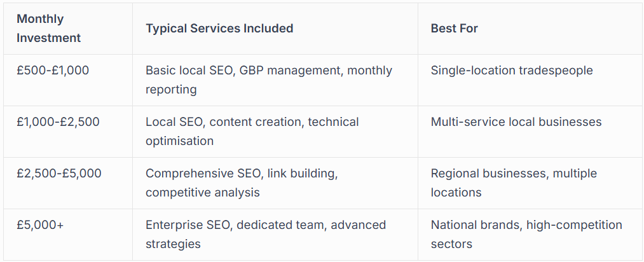Click the Monthly Investment column header
This screenshot has height=262, width=644.
tap(49, 29)
